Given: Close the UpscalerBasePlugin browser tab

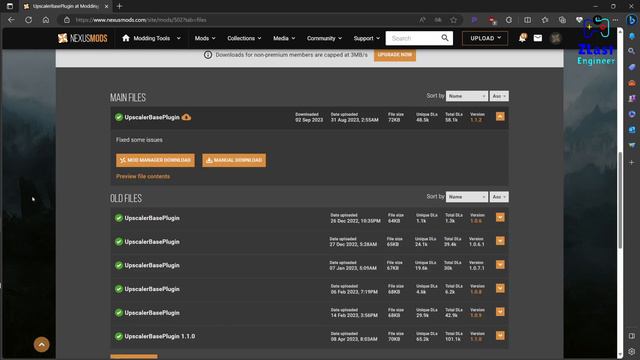Looking at the screenshot, I should (107, 6).
